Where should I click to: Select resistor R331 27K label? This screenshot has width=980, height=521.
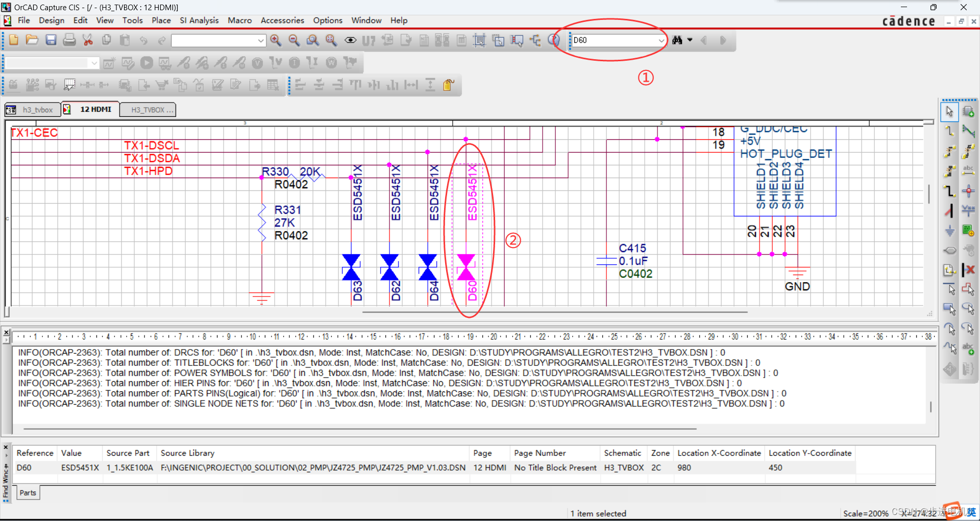[x=288, y=216]
